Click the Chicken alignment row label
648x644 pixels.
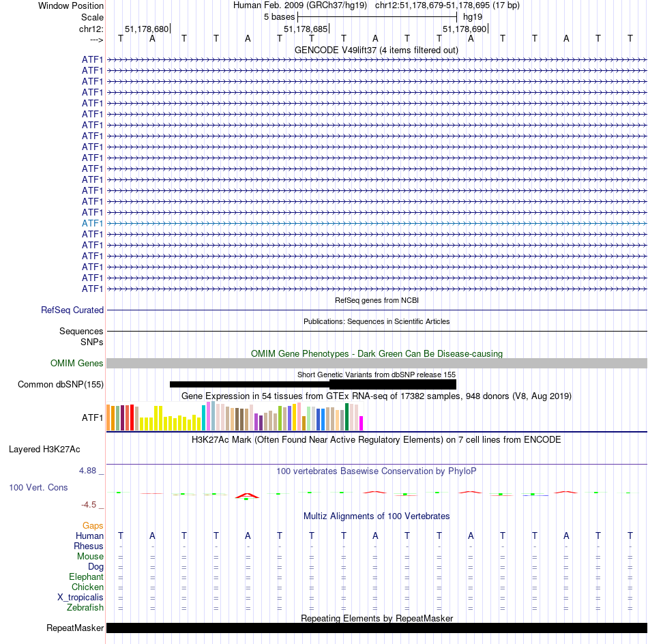(x=87, y=587)
